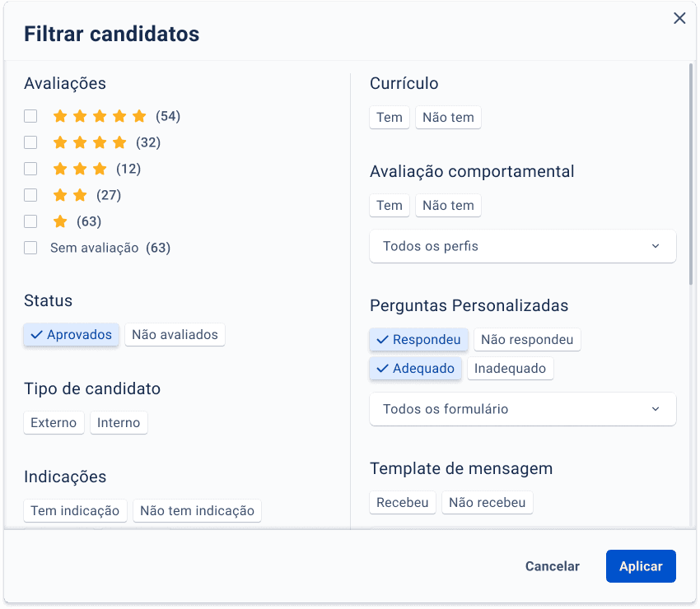
Task: Click the Adequado checkmark chip
Action: 415,369
